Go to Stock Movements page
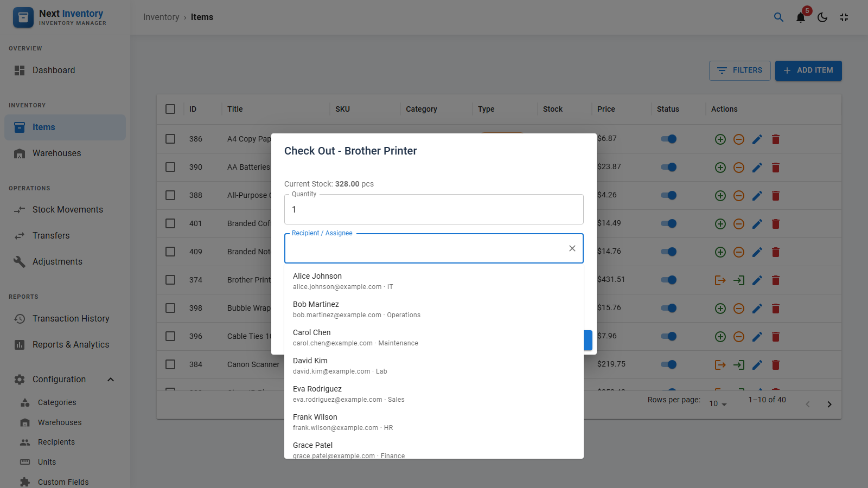868x488 pixels. click(65, 210)
